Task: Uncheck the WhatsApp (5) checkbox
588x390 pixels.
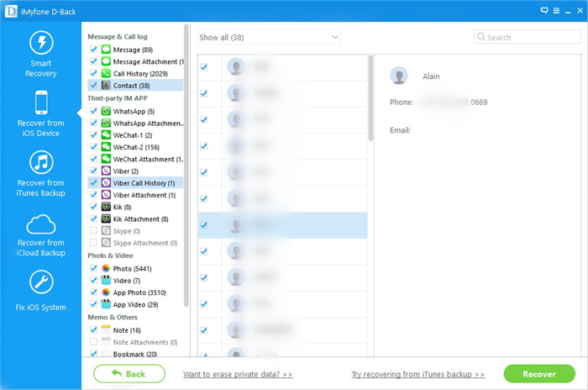Action: (93, 111)
